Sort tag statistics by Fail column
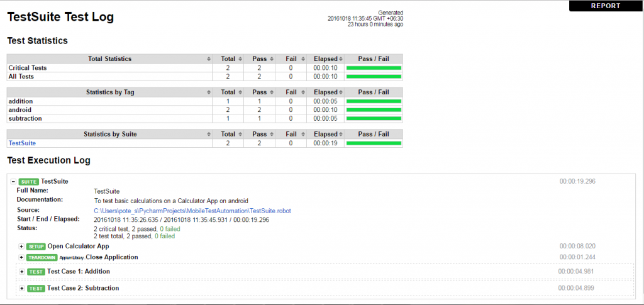The image size is (644, 305). (x=291, y=92)
